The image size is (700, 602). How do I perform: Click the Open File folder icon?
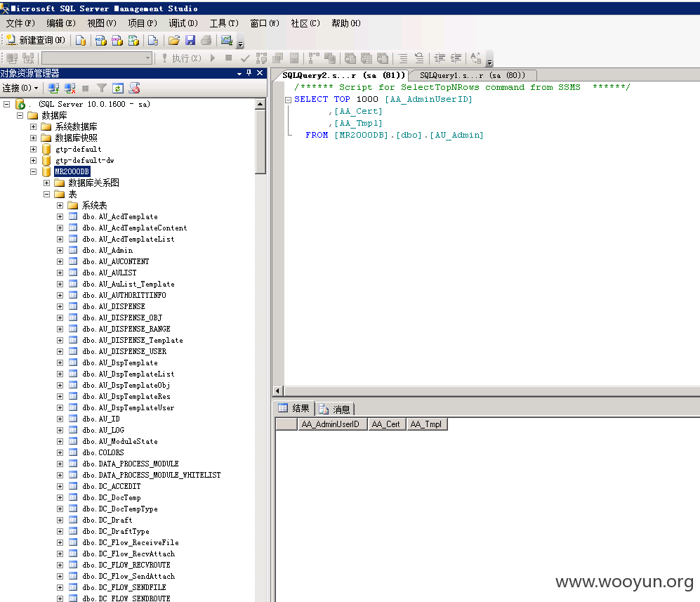[x=174, y=40]
